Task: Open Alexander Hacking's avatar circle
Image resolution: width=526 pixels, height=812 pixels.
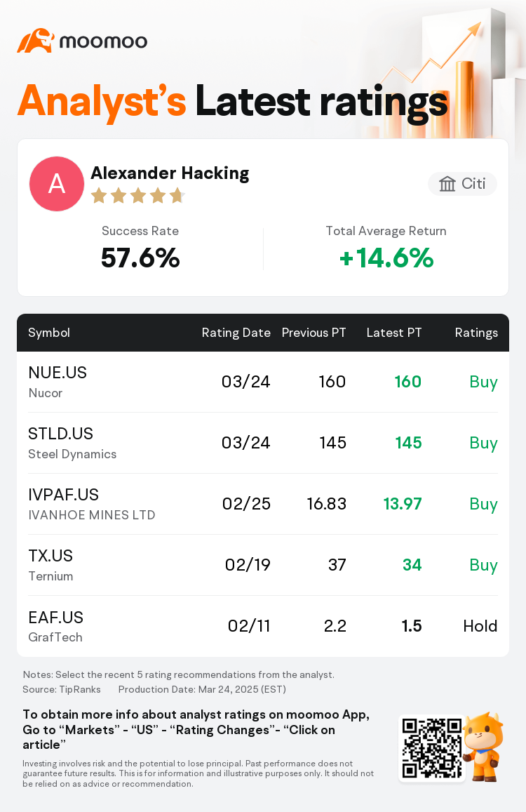Action: 56,184
